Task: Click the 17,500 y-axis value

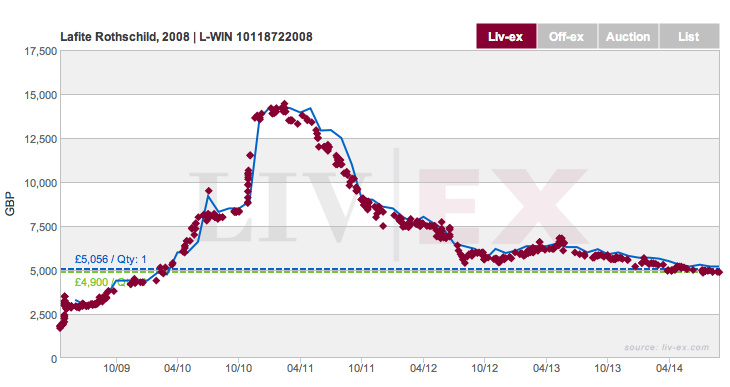Action: pos(41,51)
